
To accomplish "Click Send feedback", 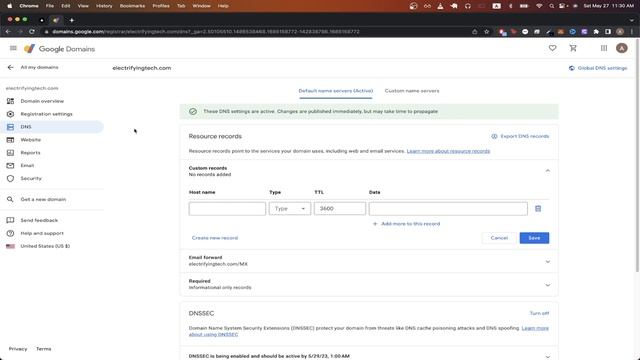I will (39, 220).
